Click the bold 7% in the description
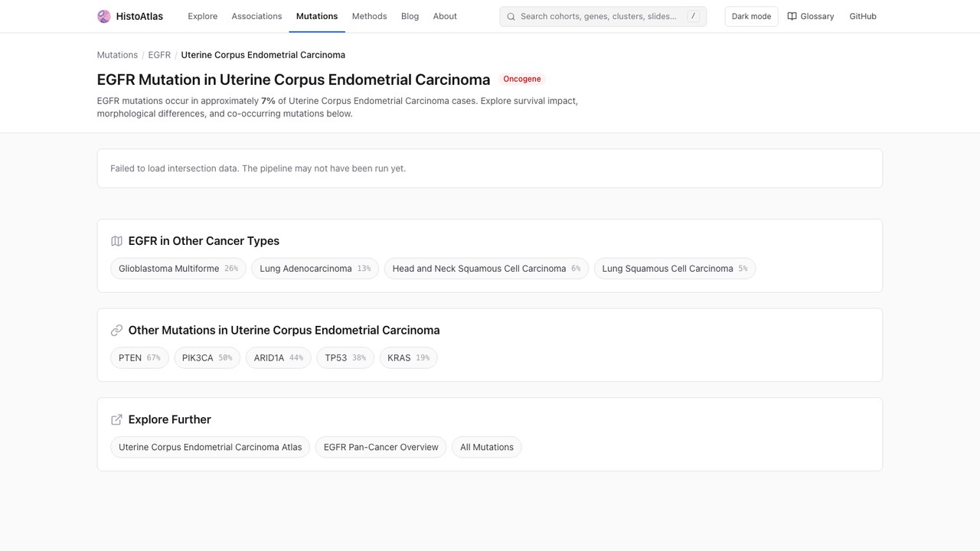Image resolution: width=980 pixels, height=551 pixels. [x=268, y=101]
